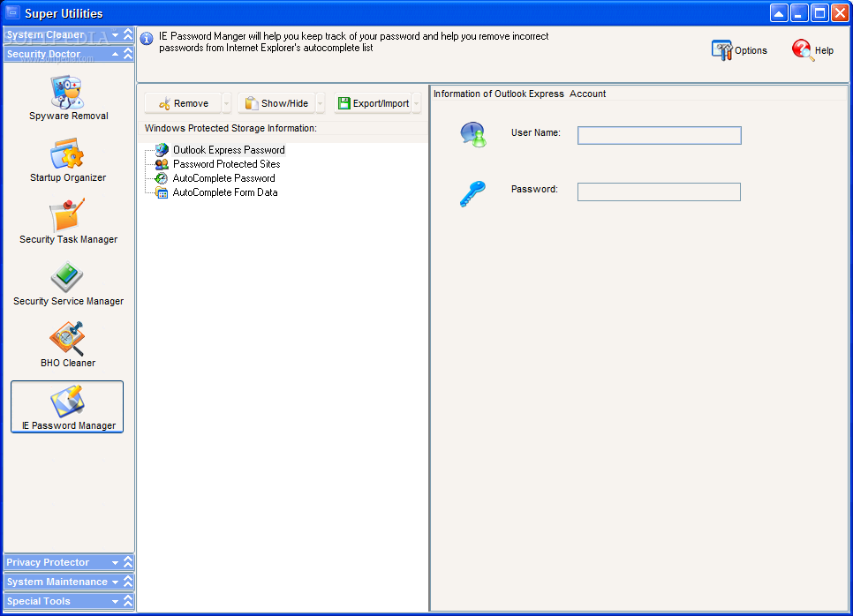Click the Outlook Express Password globe icon
853x616 pixels.
pos(162,149)
